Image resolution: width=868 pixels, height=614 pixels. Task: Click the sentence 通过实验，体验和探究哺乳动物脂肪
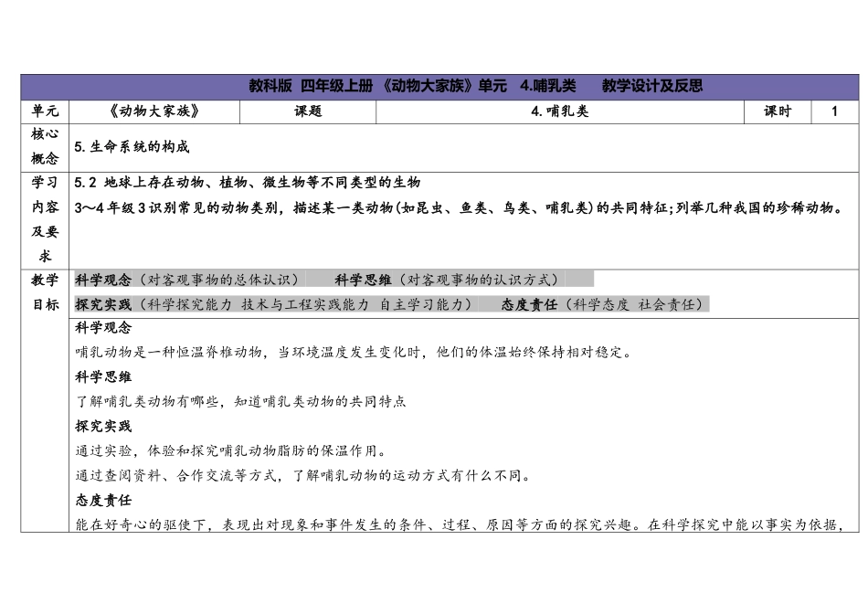(231, 451)
